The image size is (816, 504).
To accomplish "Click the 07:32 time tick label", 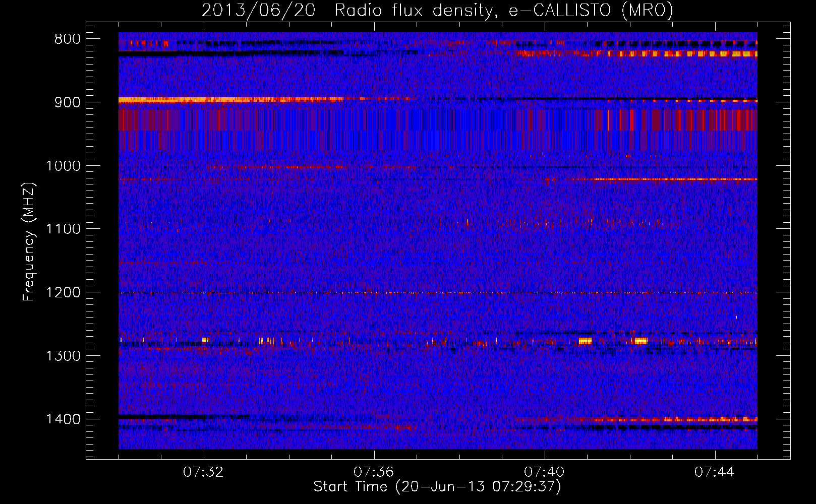I will tap(204, 472).
